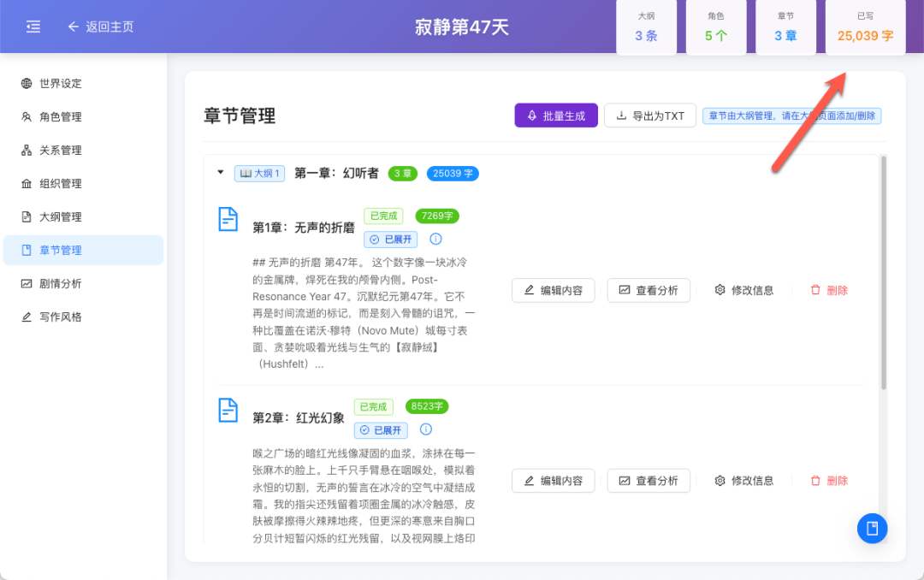Screen dimensions: 924x580
Task: Toggle the 已展开 badge on 第2章
Action: (x=380, y=429)
